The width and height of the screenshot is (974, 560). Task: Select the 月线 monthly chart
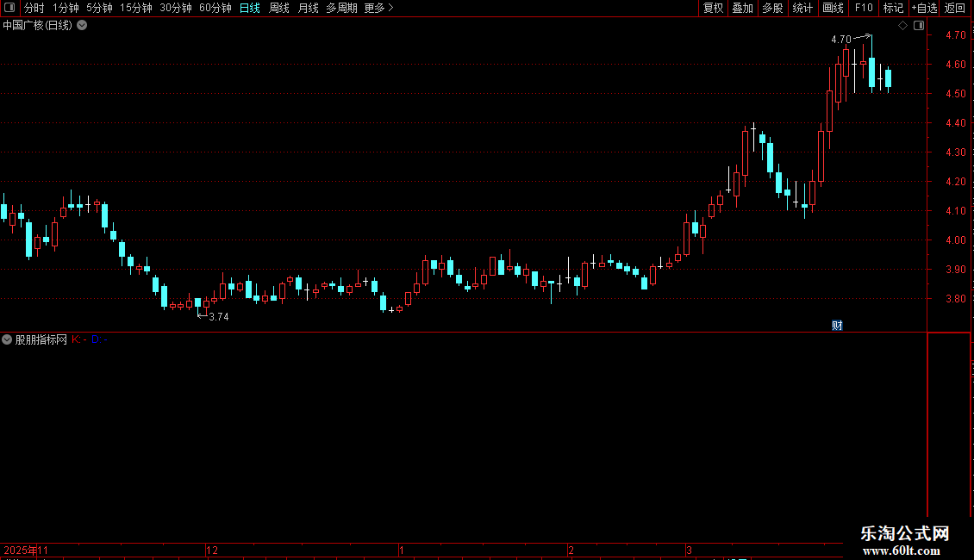308,8
